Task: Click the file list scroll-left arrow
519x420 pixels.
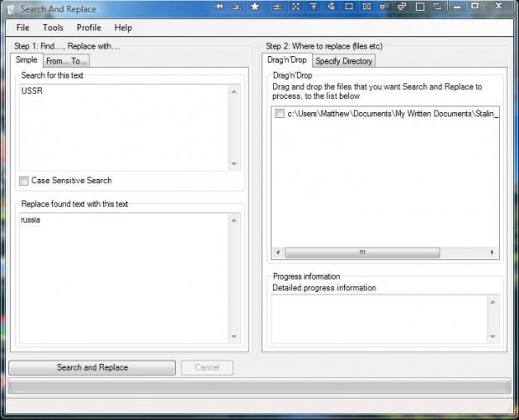Action: coord(278,253)
